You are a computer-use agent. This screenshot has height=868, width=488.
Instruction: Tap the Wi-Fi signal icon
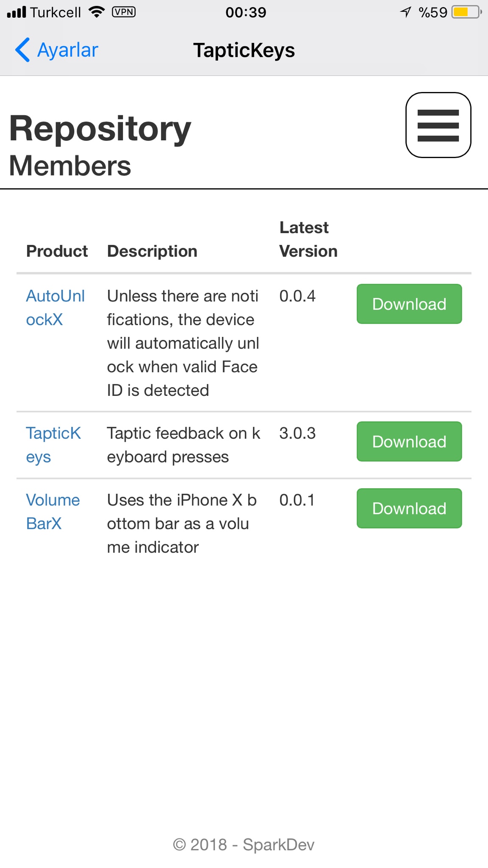97,12
